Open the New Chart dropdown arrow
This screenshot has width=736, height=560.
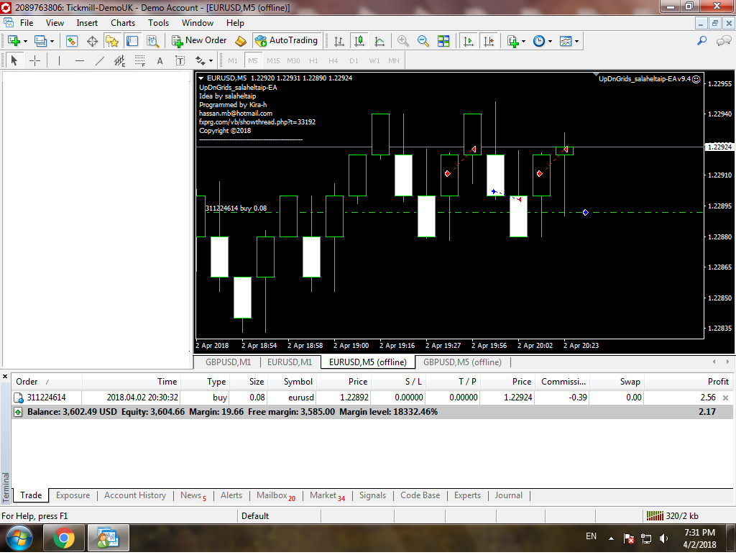(x=25, y=41)
